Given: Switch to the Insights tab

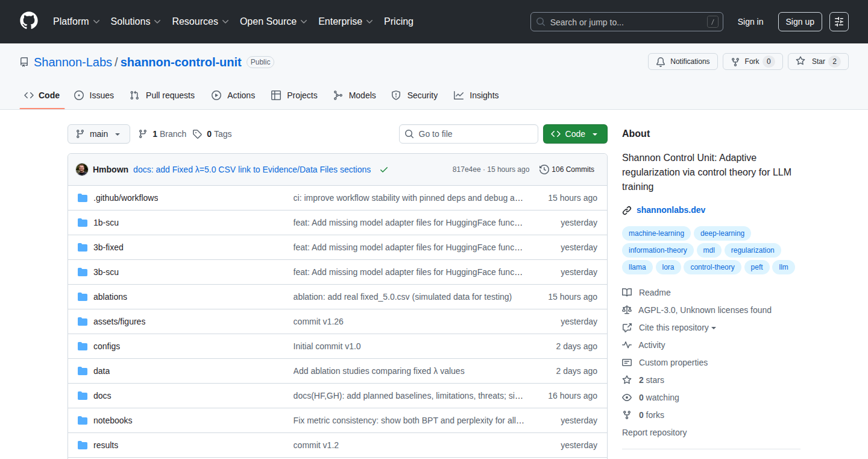Looking at the screenshot, I should [x=476, y=95].
